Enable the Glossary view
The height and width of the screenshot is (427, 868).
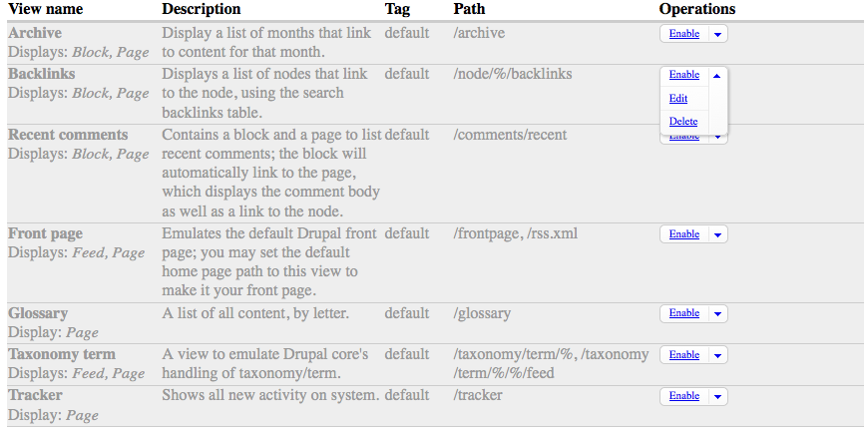coord(684,313)
